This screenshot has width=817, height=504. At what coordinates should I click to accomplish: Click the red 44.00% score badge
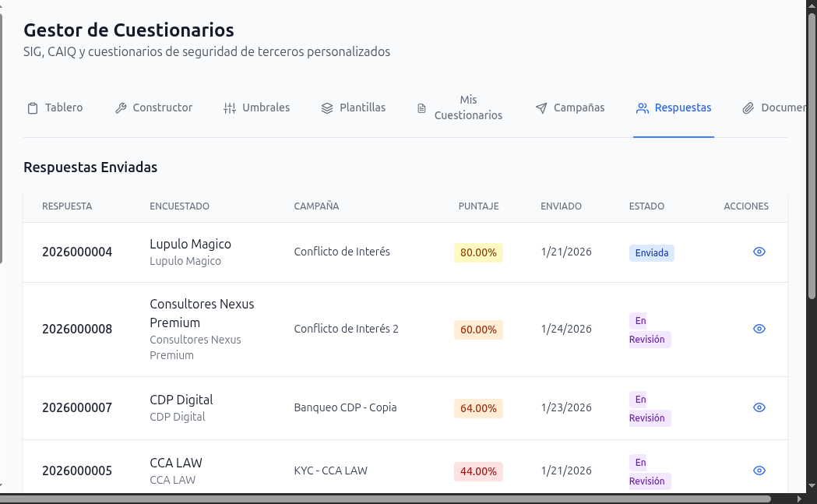[478, 471]
